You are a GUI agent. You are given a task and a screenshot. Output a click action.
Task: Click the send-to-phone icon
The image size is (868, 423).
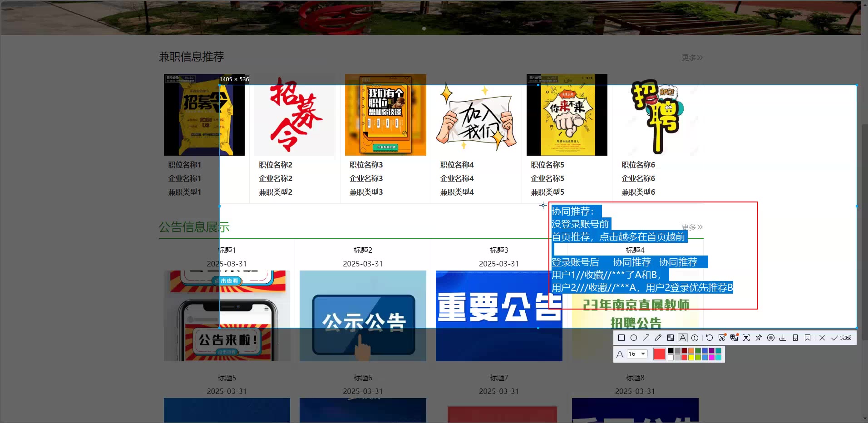pyautogui.click(x=795, y=338)
